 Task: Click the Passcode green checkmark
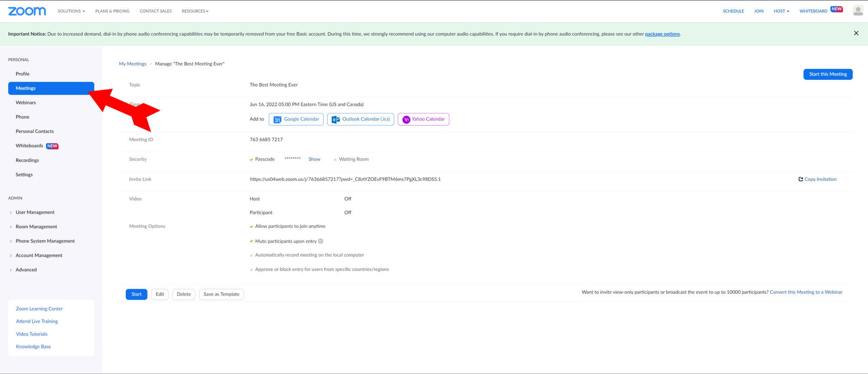[x=251, y=160]
